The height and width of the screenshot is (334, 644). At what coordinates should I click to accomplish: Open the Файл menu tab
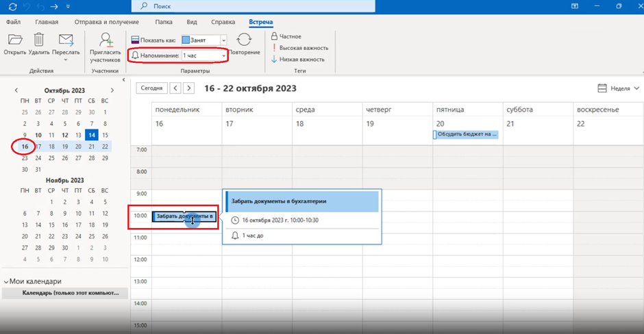tap(13, 22)
